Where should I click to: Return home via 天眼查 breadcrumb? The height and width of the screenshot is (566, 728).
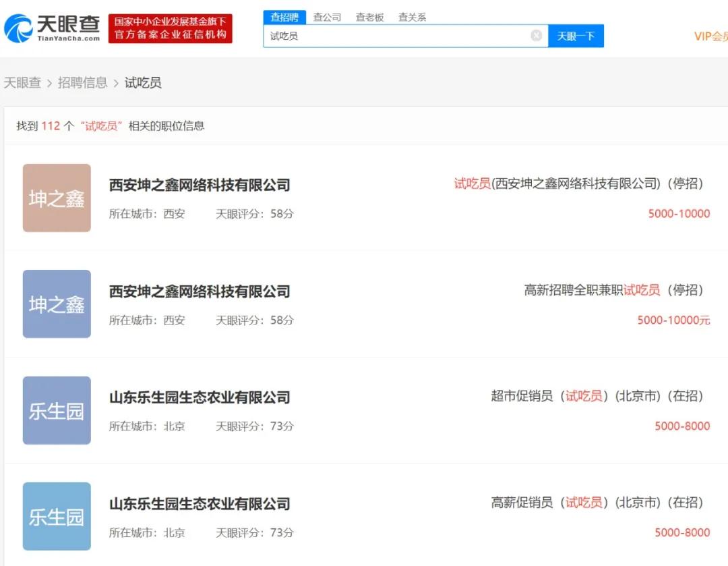pos(23,82)
